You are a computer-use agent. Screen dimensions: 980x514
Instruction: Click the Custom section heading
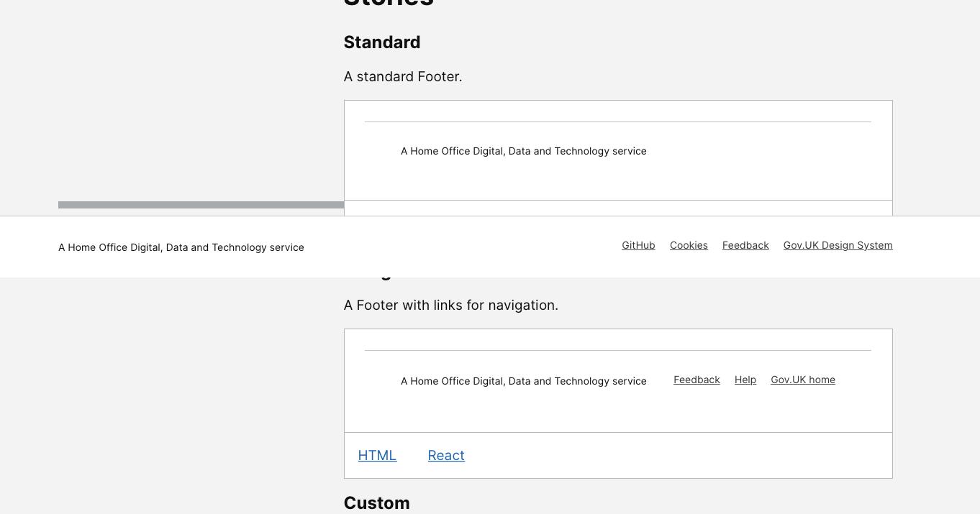376,502
